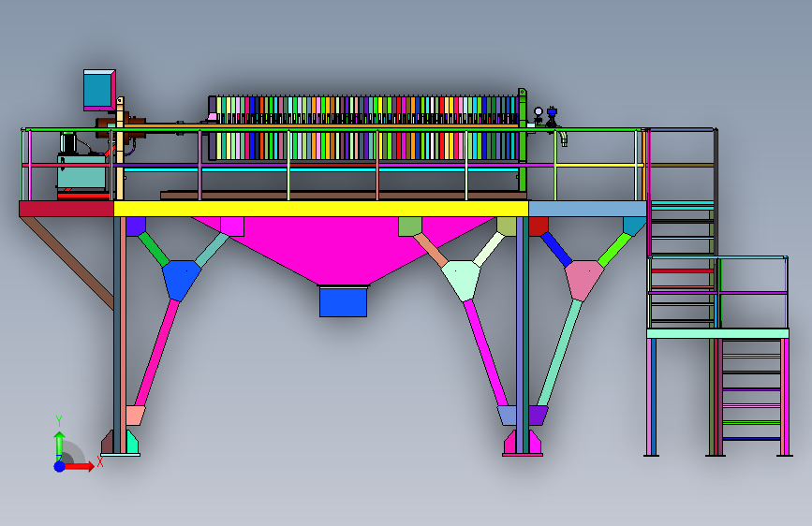Pick the pink gusset plate of right truss

click(x=583, y=280)
